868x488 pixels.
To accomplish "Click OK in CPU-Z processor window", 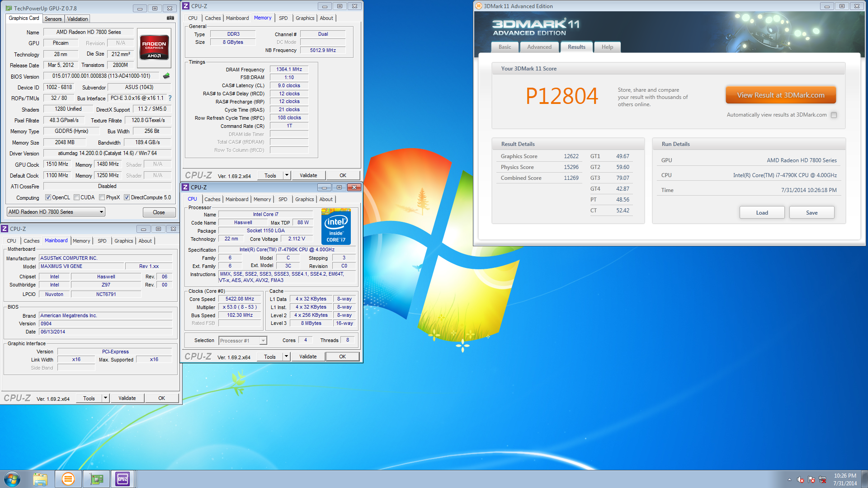I will (343, 357).
